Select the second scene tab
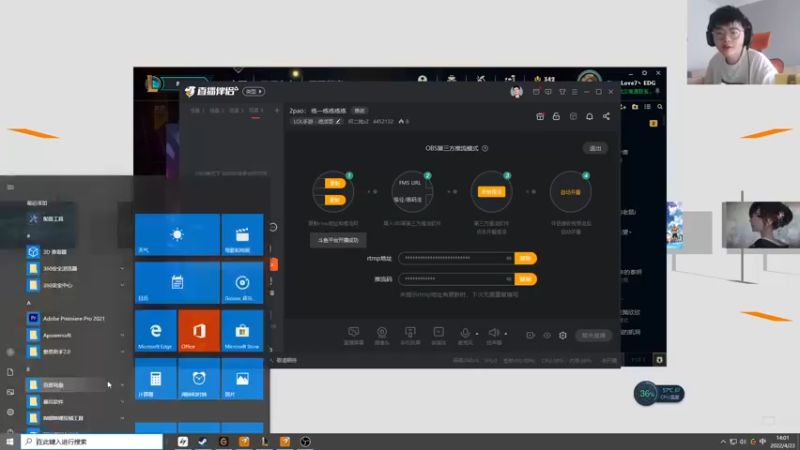 pos(216,111)
